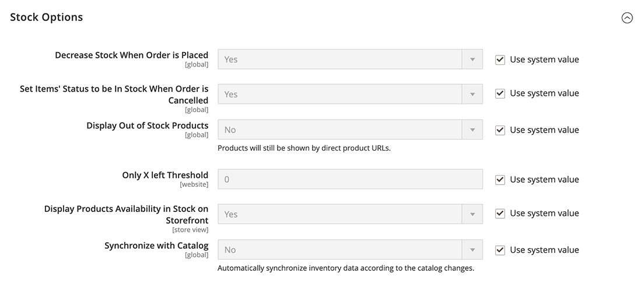Click the arrow of Decrease Stock dropdown
Screen dimensions: 644x289
click(473, 59)
